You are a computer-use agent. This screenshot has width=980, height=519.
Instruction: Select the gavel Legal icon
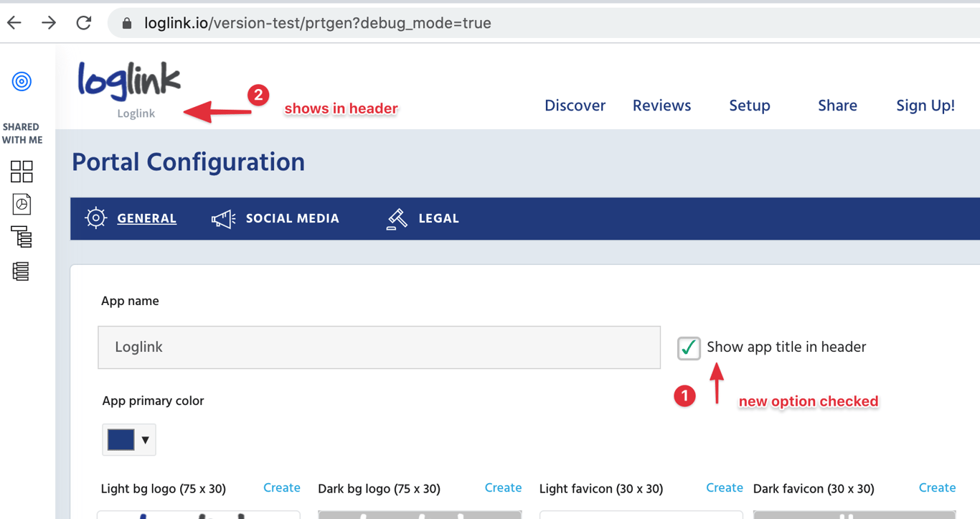tap(397, 218)
